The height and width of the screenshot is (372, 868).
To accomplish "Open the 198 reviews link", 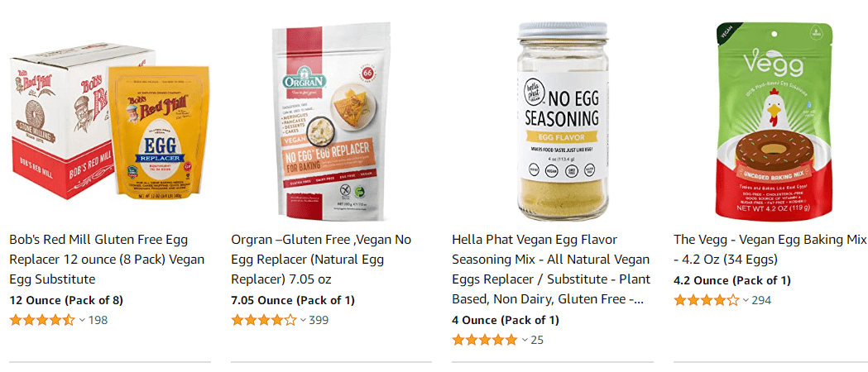I will [98, 320].
